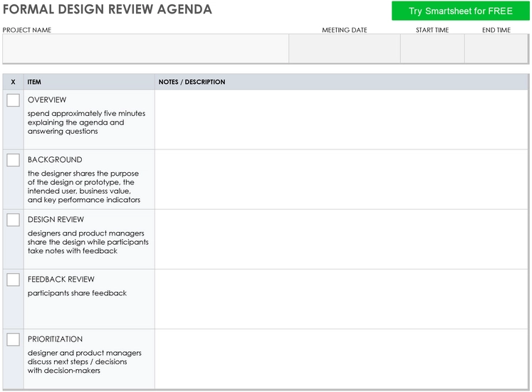Click the Project Name input field
The height and width of the screenshot is (392, 532).
click(x=145, y=48)
